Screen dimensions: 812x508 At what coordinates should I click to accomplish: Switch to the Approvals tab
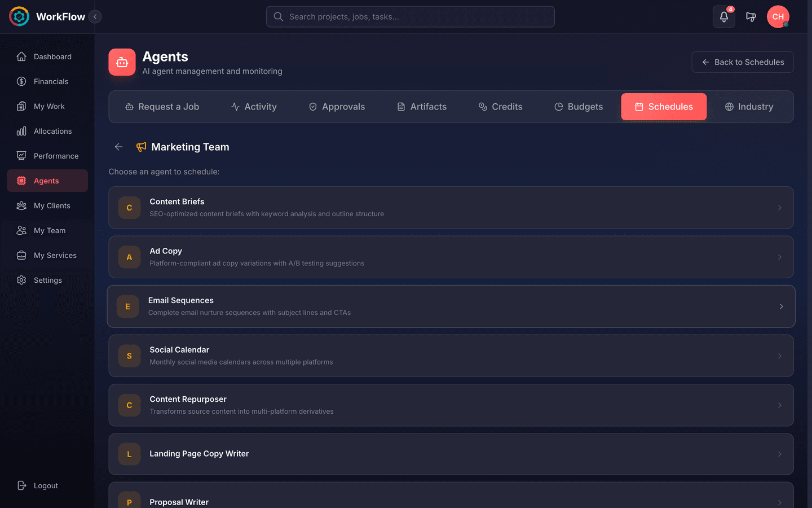pos(337,107)
